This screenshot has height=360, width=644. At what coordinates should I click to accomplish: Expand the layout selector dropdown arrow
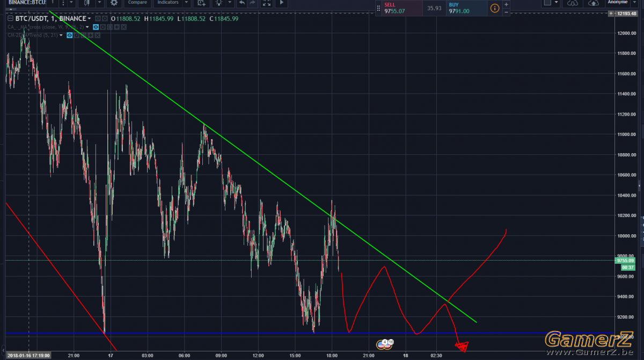click(557, 3)
